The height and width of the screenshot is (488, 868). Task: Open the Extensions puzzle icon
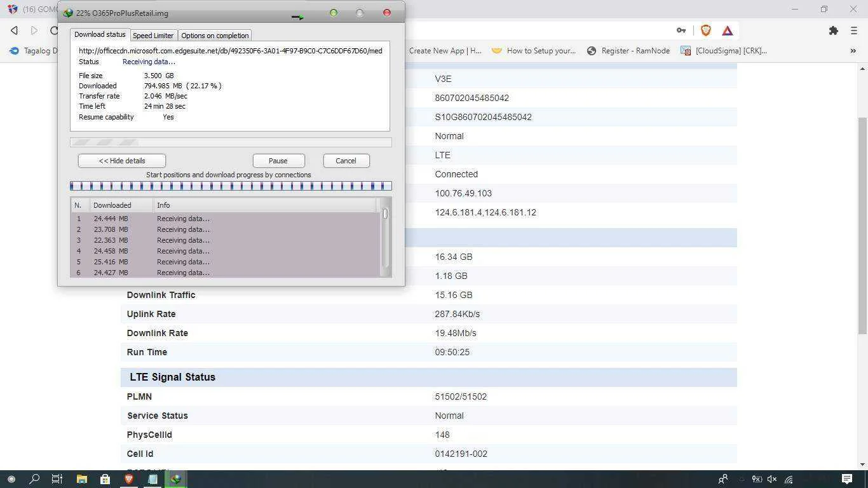click(x=834, y=30)
